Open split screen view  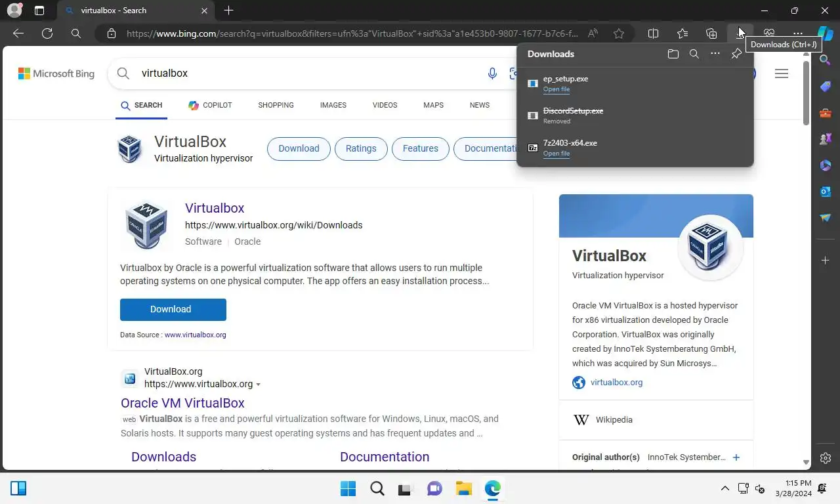tap(654, 33)
